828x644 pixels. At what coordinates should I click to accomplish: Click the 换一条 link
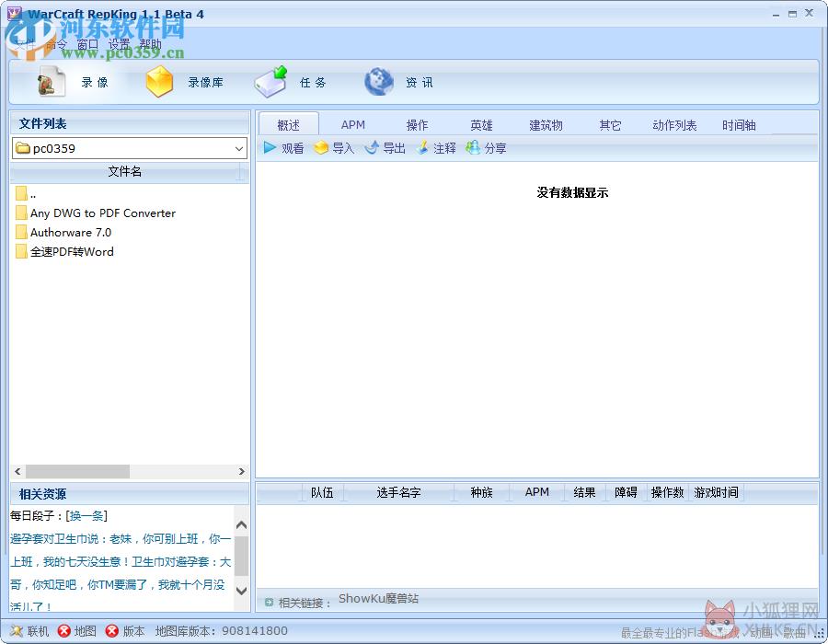click(x=86, y=516)
